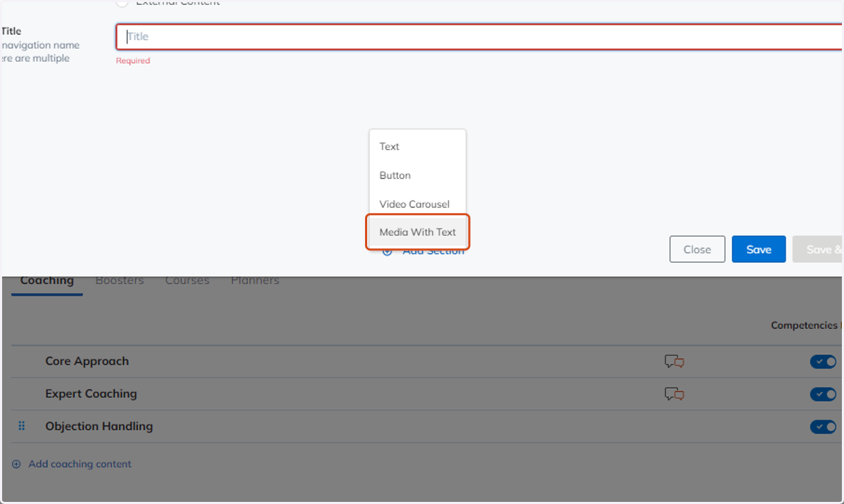
Task: Switch to the Boosters tab
Action: [x=120, y=280]
